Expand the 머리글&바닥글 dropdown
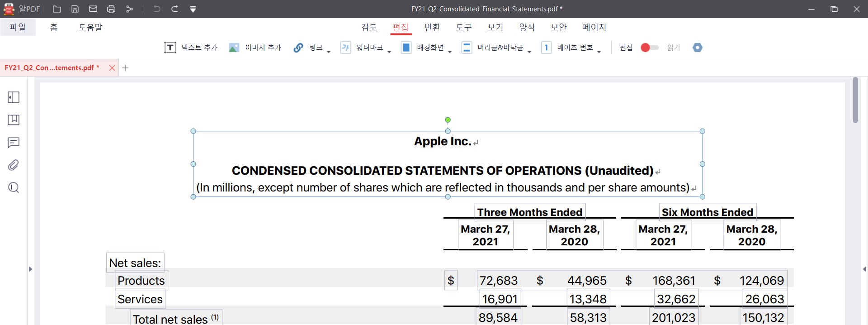The height and width of the screenshot is (325, 868). [529, 52]
